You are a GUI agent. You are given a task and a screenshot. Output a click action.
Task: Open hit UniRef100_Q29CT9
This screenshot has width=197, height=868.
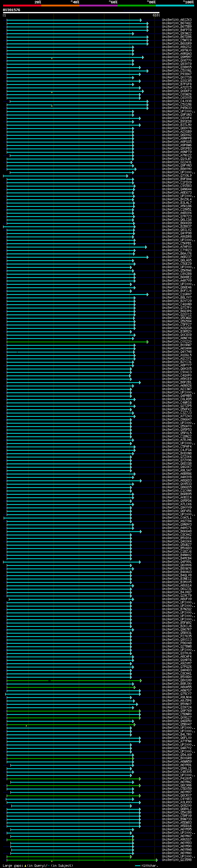(x=176, y=596)
